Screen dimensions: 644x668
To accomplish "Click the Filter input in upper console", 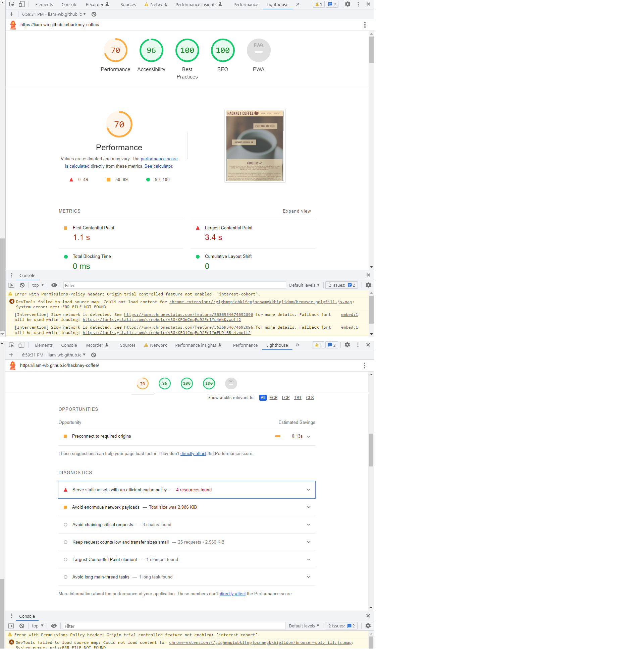I will click(174, 285).
